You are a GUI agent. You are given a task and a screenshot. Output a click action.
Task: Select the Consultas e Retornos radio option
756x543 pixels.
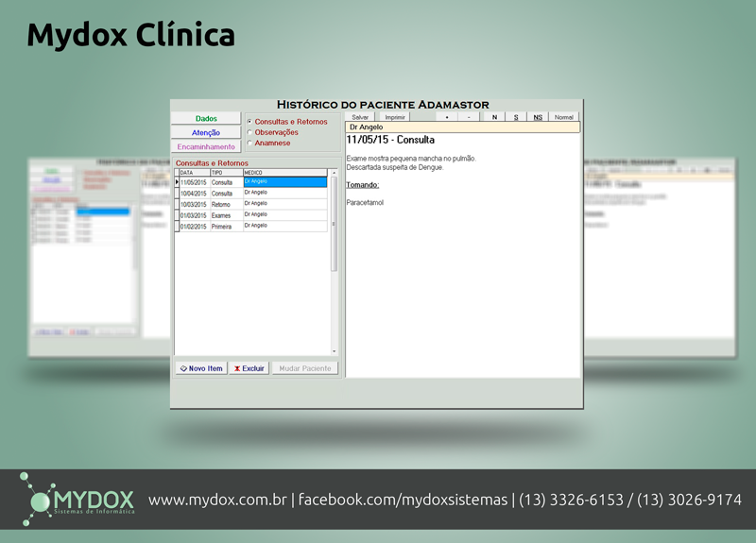[249, 122]
